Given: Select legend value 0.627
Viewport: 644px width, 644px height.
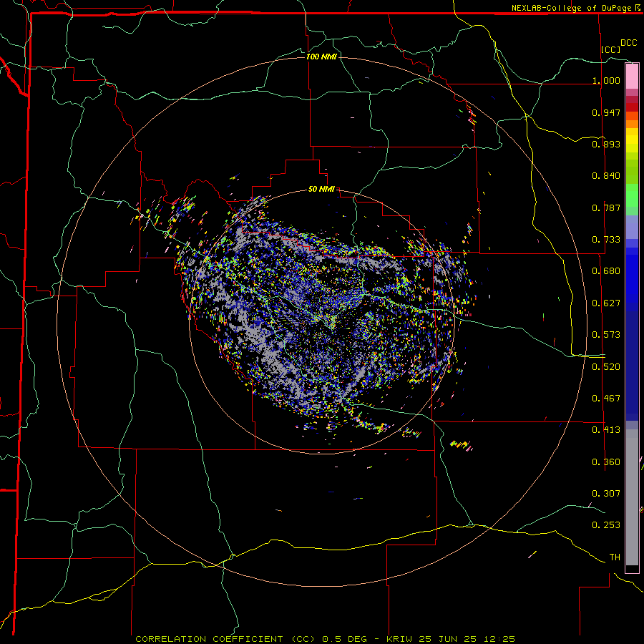Looking at the screenshot, I should (606, 303).
